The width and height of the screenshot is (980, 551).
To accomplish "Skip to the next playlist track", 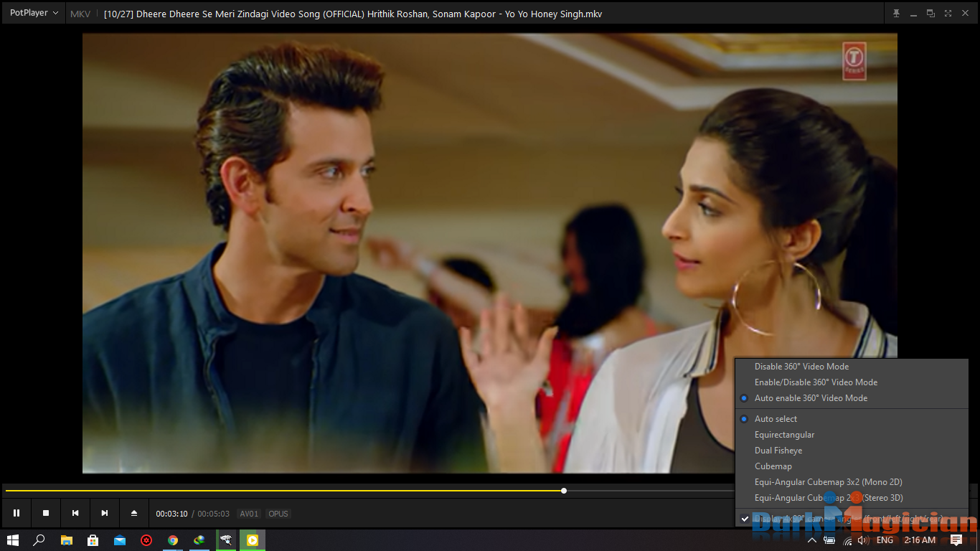I will [x=105, y=513].
